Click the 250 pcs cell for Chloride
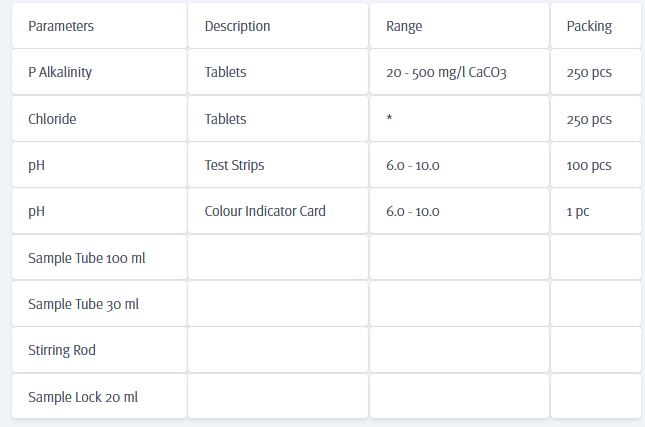The image size is (645, 427). pyautogui.click(x=589, y=119)
